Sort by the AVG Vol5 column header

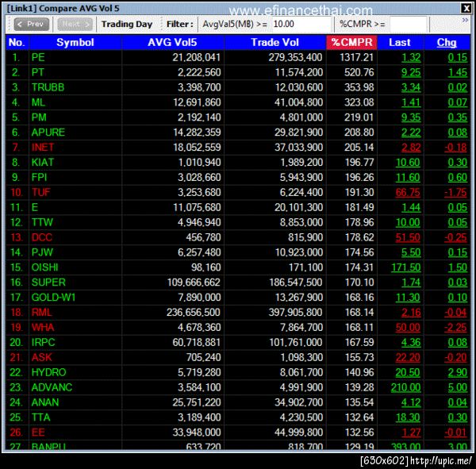pos(172,43)
